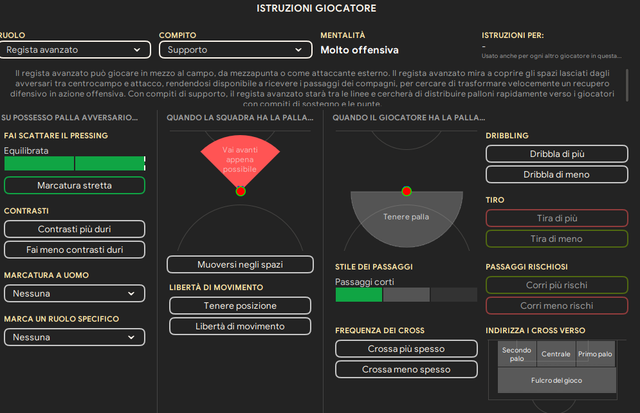
Task: Aim crosses at Primo palo
Action: pyautogui.click(x=595, y=354)
